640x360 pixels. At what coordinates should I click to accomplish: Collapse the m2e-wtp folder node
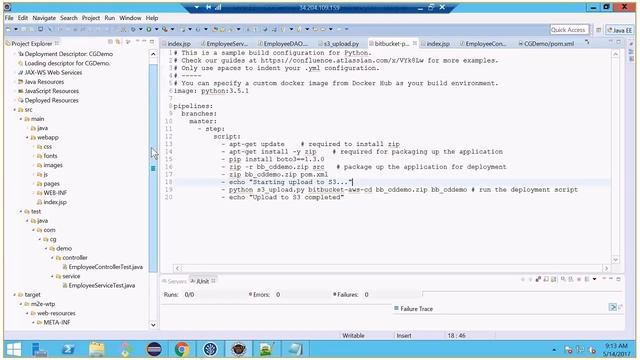coord(21,304)
